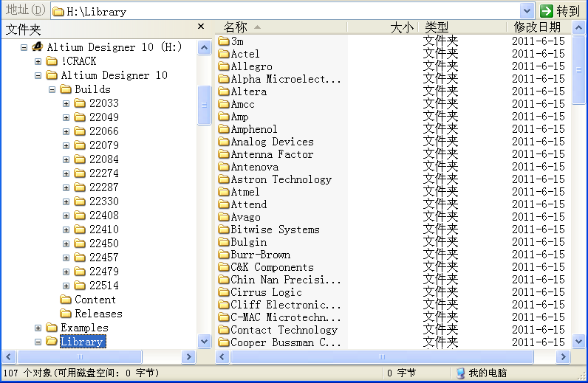
Task: Click the Content folder icon in tree
Action: click(x=66, y=300)
